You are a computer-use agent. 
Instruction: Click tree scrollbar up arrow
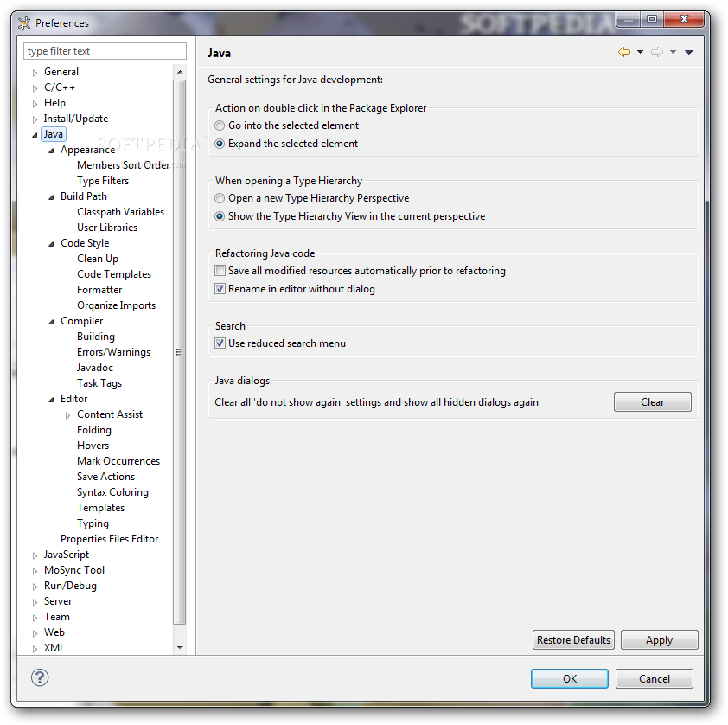pos(180,72)
